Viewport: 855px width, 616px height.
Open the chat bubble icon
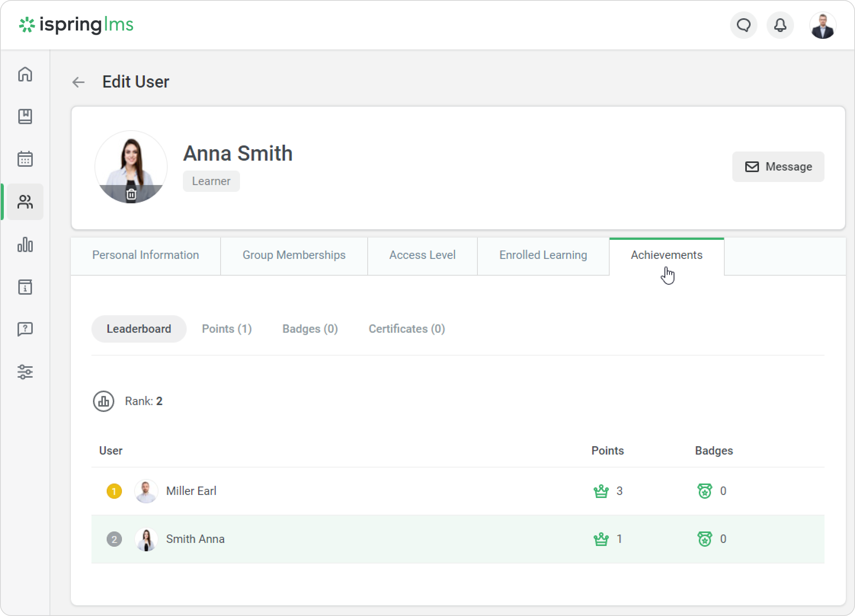pyautogui.click(x=743, y=26)
